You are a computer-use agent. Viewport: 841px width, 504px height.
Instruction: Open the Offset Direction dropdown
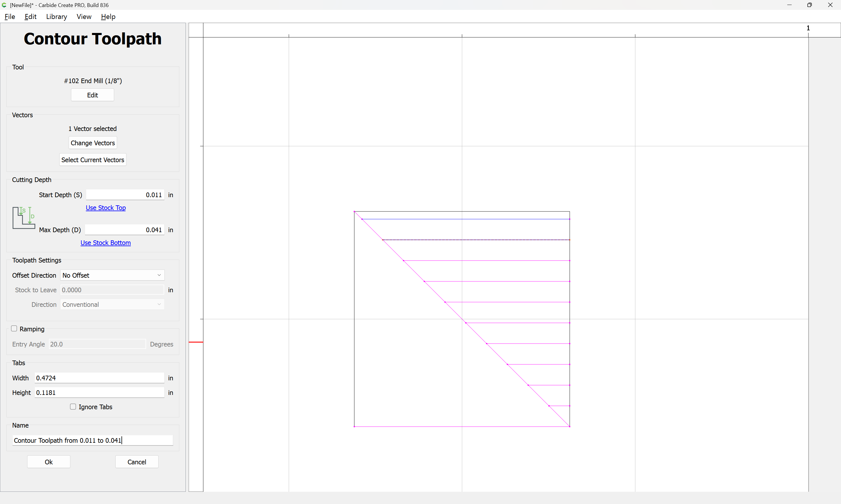click(x=112, y=275)
